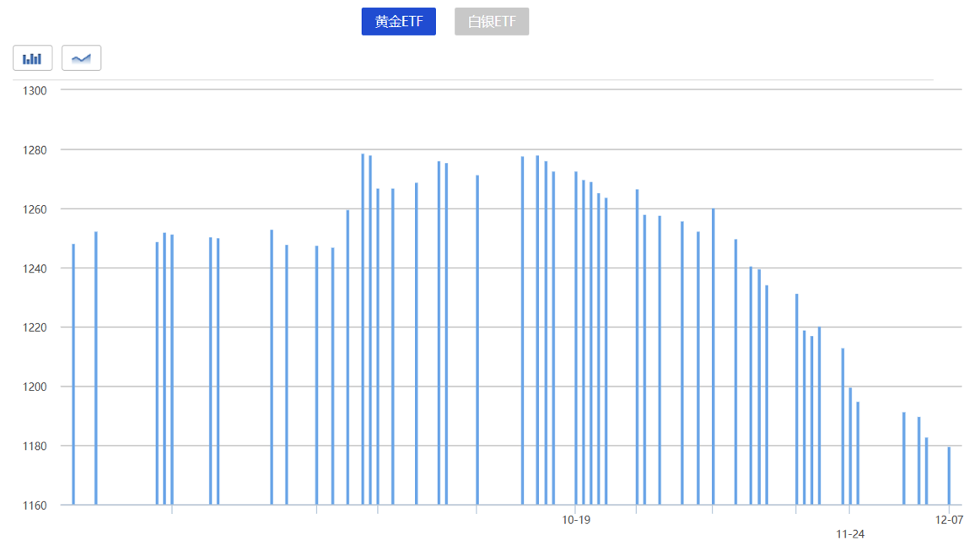Click the 1260 value on the y-axis

point(35,209)
